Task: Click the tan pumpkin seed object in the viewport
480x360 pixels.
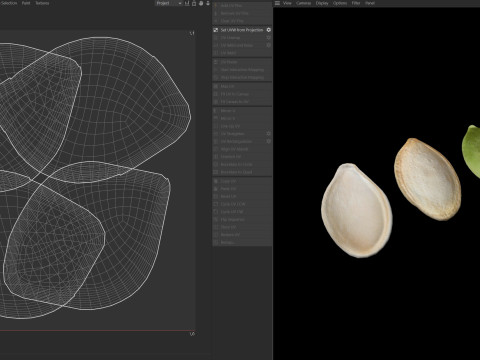Action: (428, 179)
